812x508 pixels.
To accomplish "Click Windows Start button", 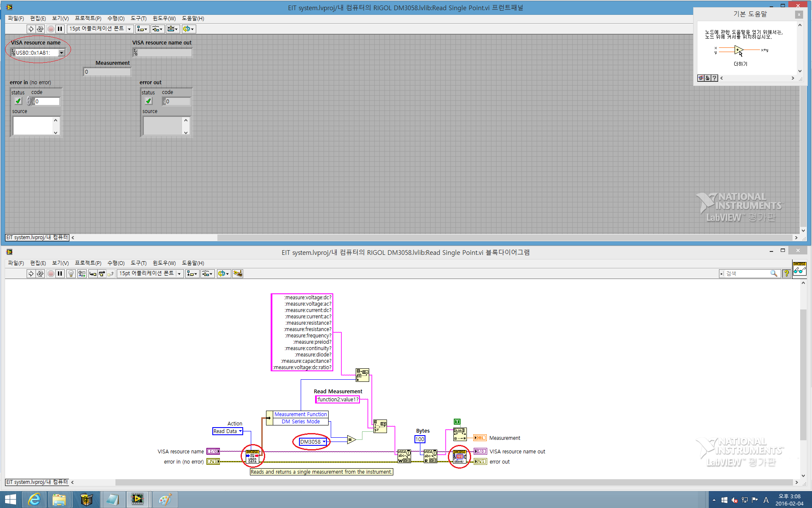I will pyautogui.click(x=10, y=500).
